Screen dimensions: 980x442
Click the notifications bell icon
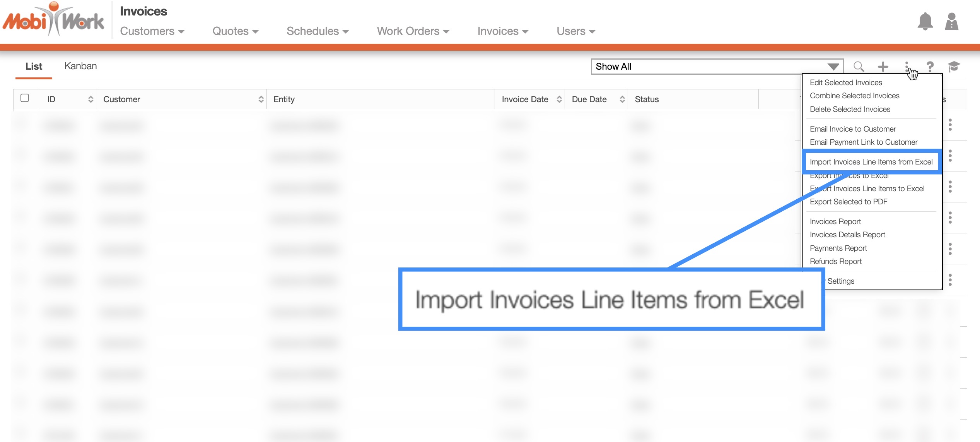pos(925,22)
